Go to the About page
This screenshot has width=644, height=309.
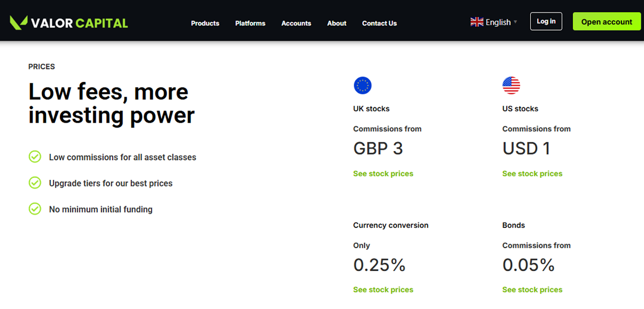336,23
